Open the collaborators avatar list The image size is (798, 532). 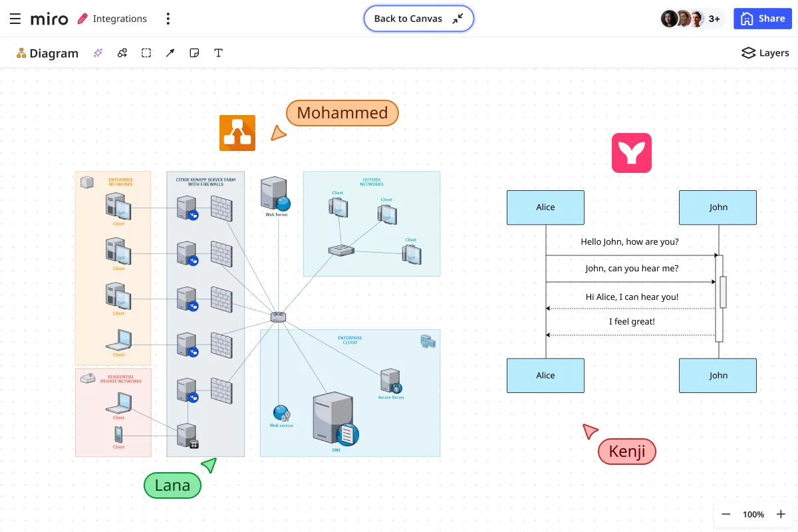[x=692, y=19]
